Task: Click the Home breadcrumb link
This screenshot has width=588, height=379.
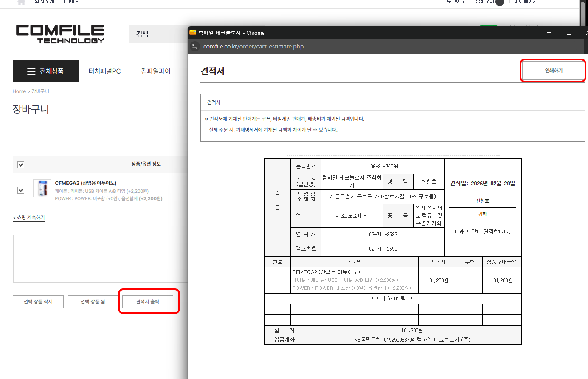Action: (x=19, y=91)
